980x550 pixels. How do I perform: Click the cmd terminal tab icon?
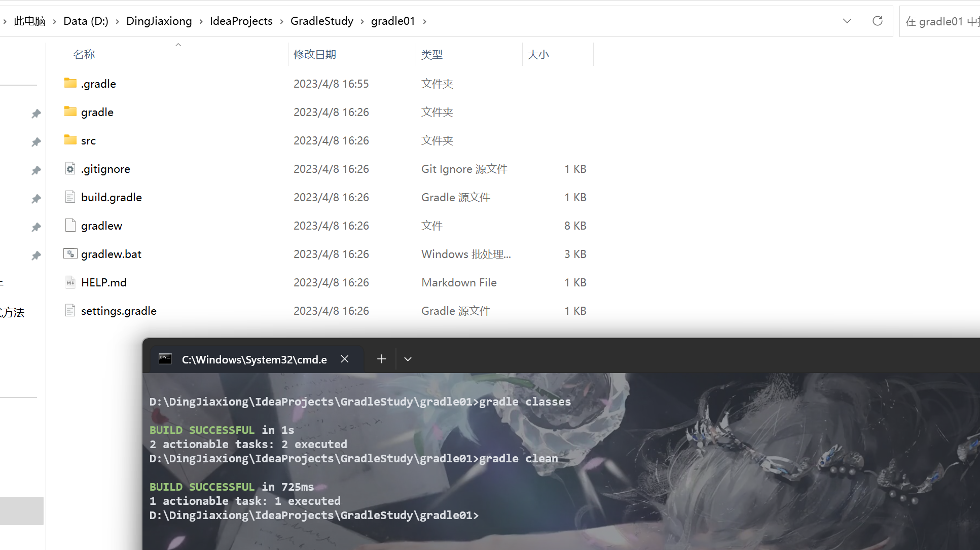coord(165,359)
